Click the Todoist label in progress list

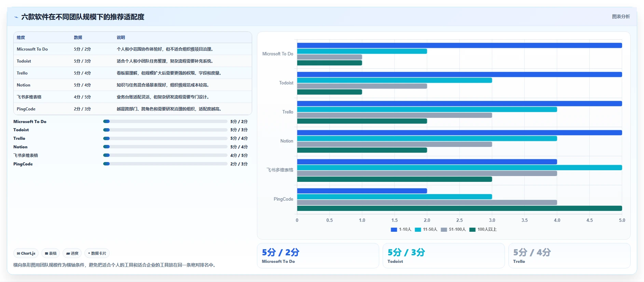point(21,130)
